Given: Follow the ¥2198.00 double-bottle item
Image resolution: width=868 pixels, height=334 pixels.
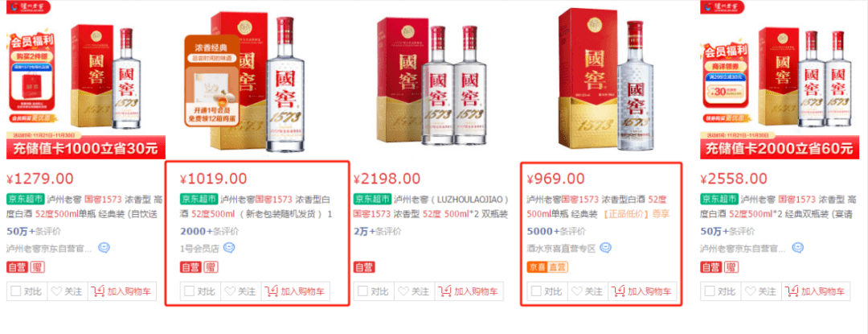Looking at the screenshot, I should (414, 291).
